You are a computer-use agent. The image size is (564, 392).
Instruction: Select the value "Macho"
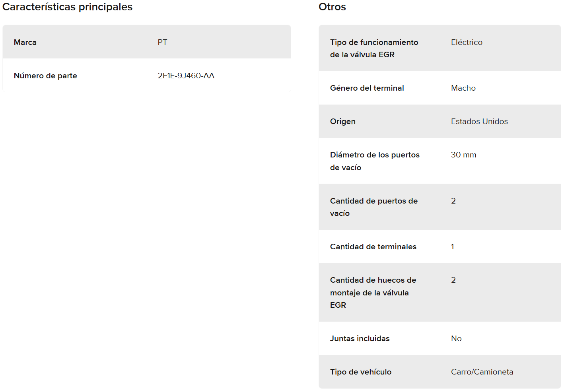click(463, 88)
